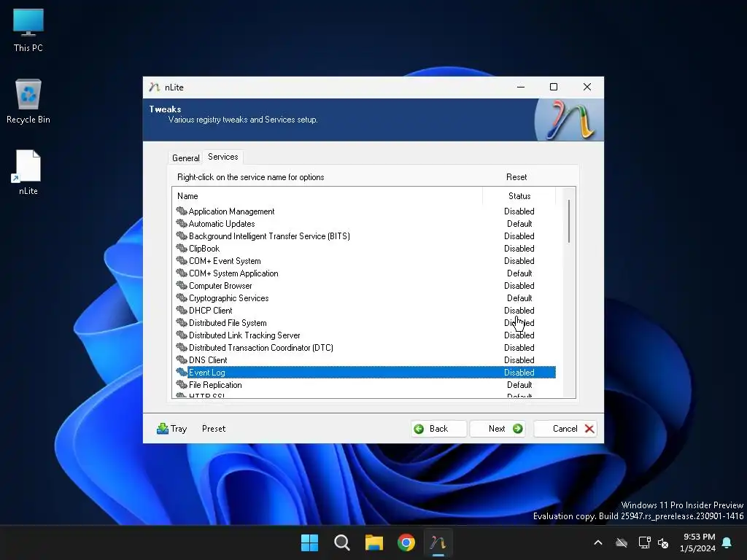Image resolution: width=747 pixels, height=560 pixels.
Task: Open the Preset menu
Action: 214,429
